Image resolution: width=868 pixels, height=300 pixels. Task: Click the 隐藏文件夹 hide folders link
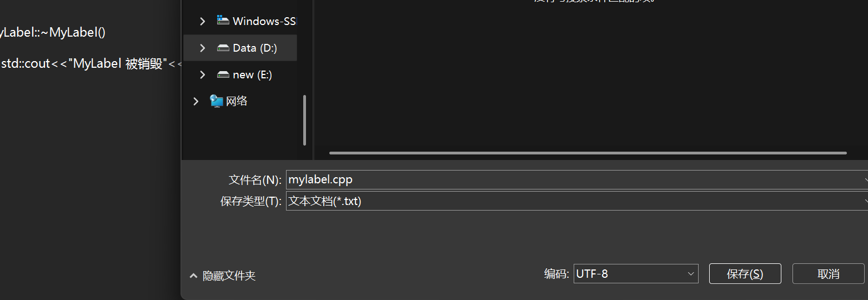(229, 276)
